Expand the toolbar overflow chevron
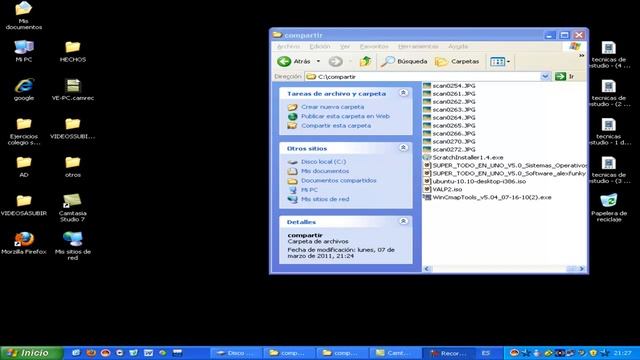This screenshot has width=640, height=360. [x=581, y=56]
